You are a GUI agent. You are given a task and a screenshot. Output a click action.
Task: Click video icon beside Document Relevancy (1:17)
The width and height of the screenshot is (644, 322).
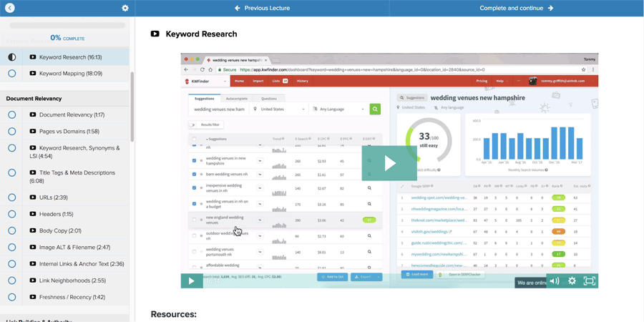33,115
